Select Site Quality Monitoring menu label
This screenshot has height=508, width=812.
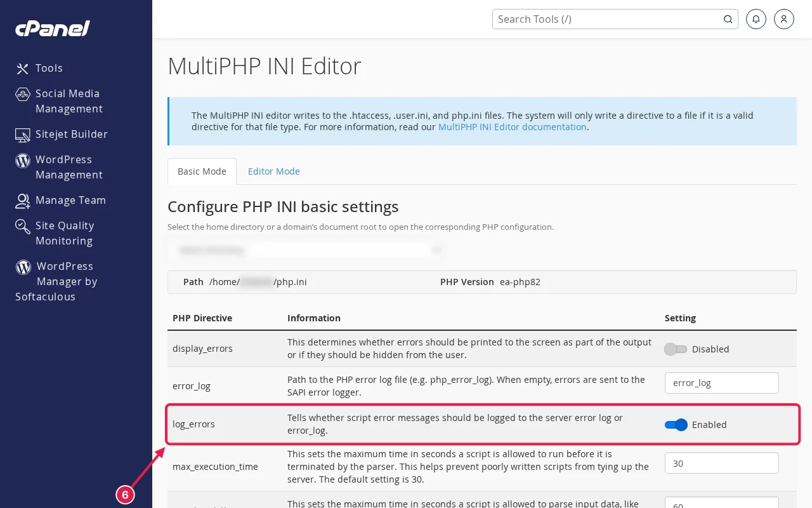(65, 233)
